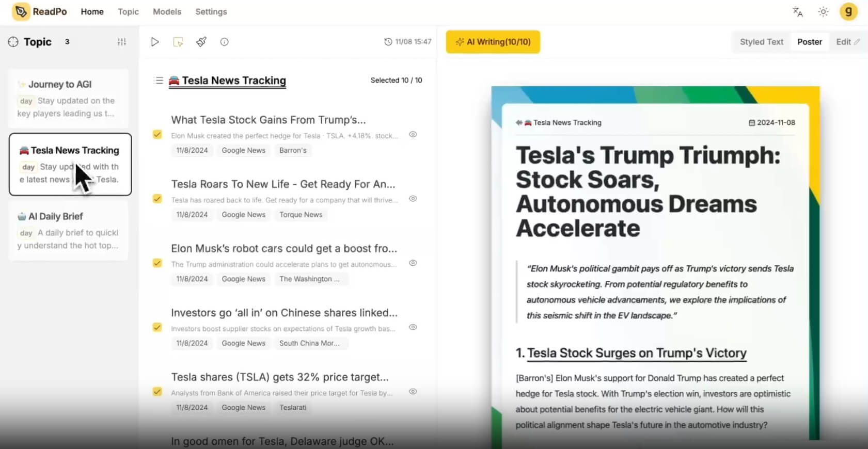Go to the Home menu
The height and width of the screenshot is (449, 868).
92,11
